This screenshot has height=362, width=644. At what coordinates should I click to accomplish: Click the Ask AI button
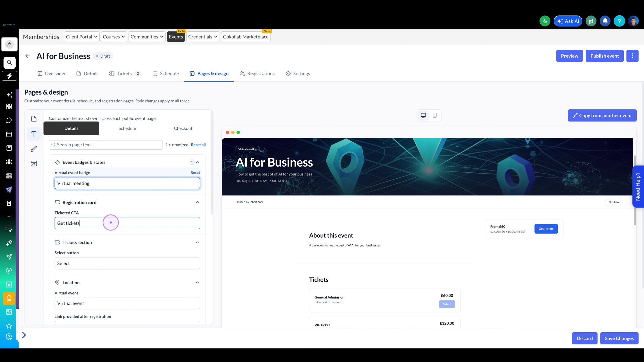point(568,21)
